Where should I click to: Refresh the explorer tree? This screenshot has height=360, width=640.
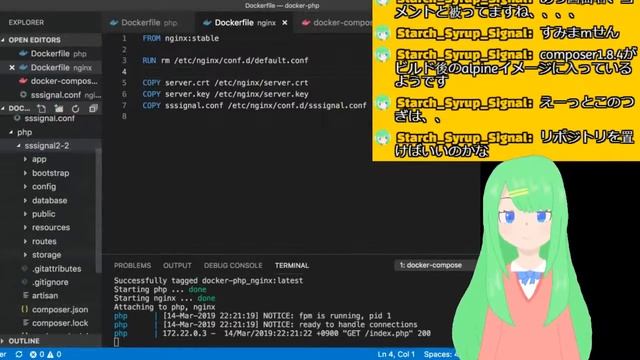coord(76,109)
